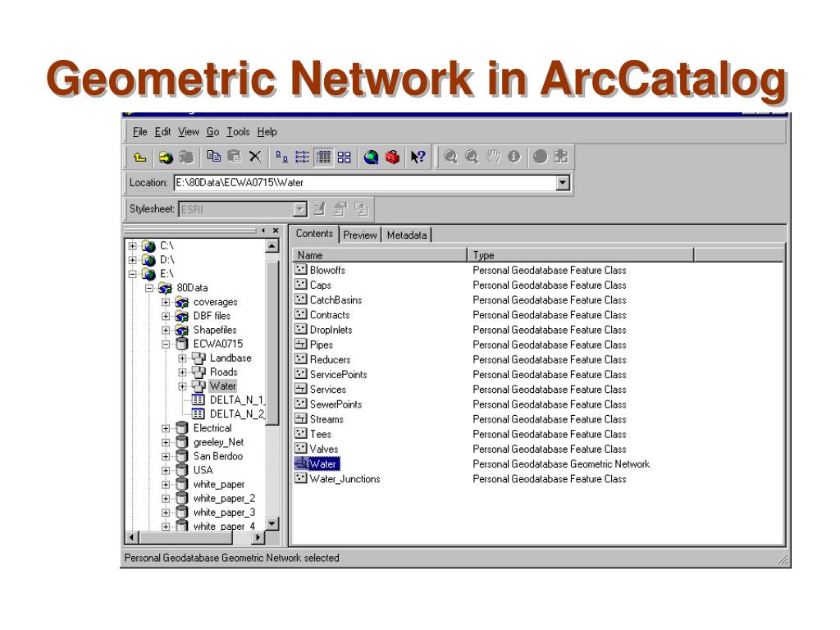Click the Metadata Properties icon
The image size is (840, 630).
[x=340, y=209]
